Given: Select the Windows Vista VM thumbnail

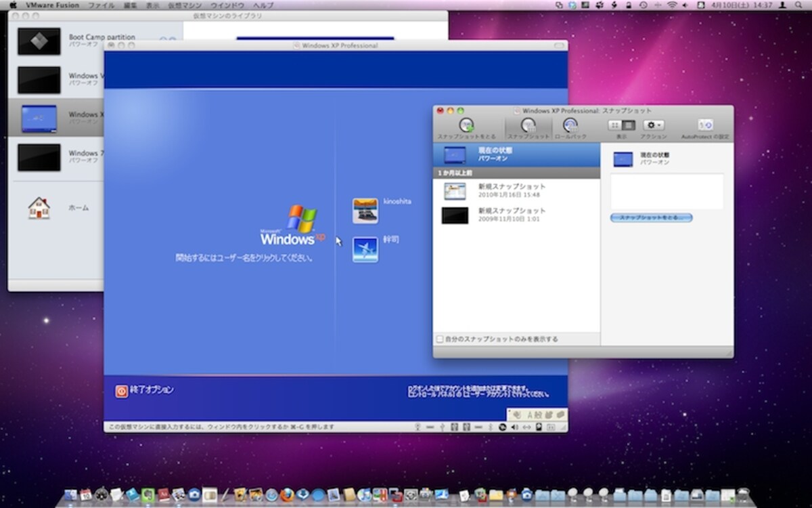Looking at the screenshot, I should (39, 80).
